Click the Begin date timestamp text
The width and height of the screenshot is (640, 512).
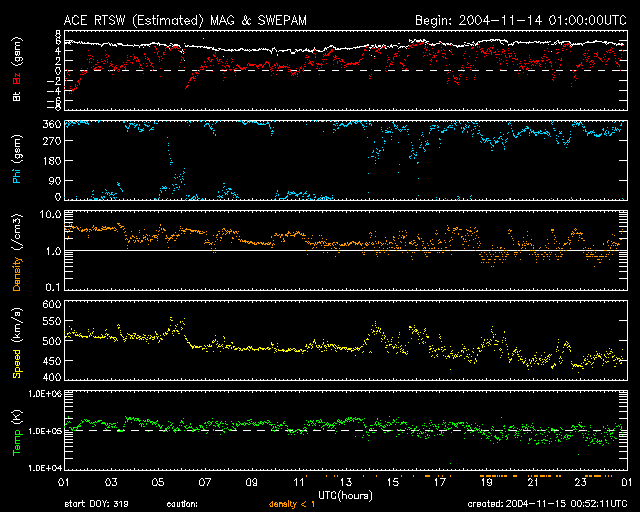[x=519, y=20]
